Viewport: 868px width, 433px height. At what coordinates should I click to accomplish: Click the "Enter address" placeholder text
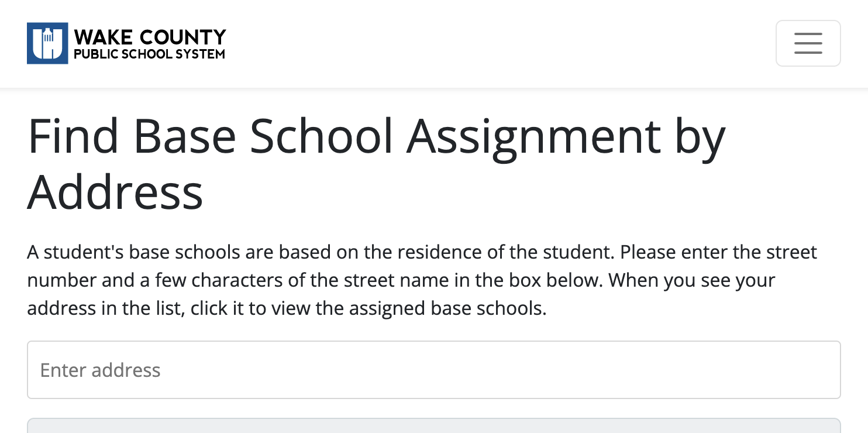100,370
